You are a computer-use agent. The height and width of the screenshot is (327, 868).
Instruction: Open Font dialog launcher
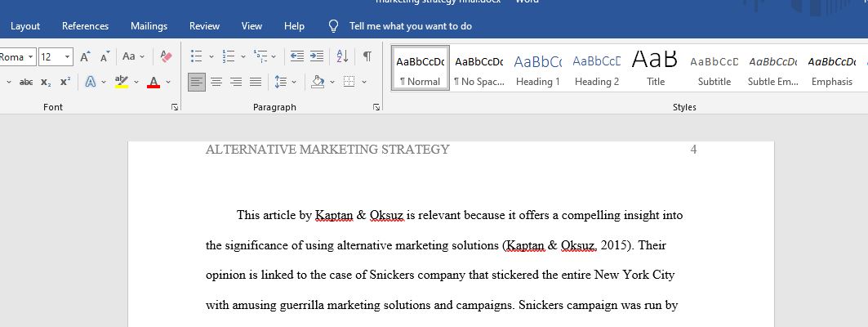click(x=175, y=108)
